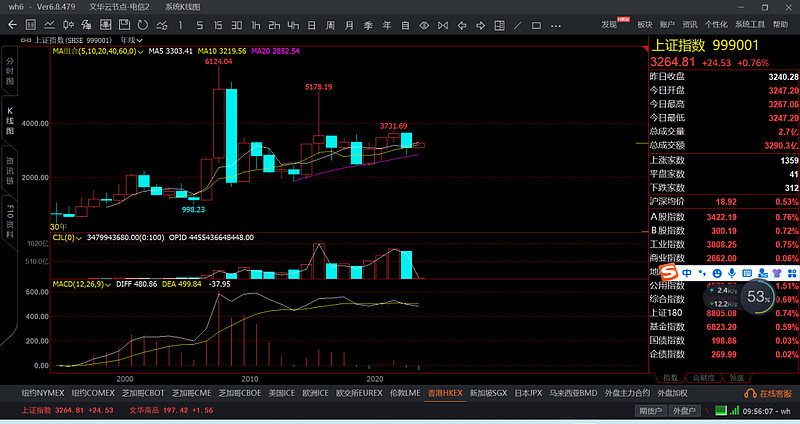This screenshot has width=800, height=424.
Task: Open the 板块 menu
Action: [x=644, y=24]
